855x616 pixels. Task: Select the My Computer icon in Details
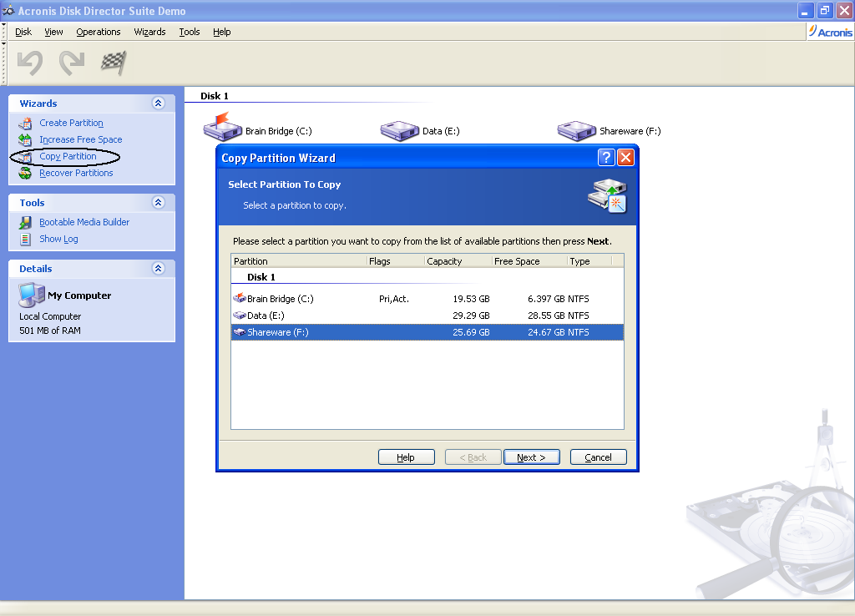coord(32,295)
